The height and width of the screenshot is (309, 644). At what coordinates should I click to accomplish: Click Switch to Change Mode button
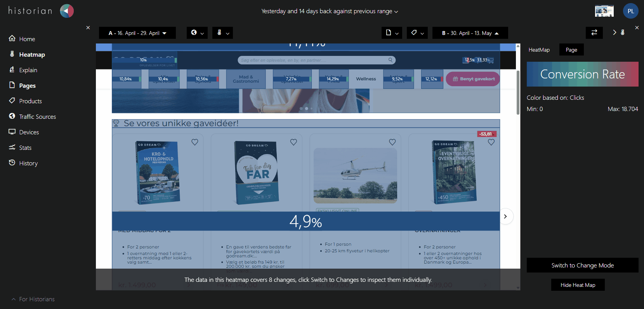(x=582, y=265)
